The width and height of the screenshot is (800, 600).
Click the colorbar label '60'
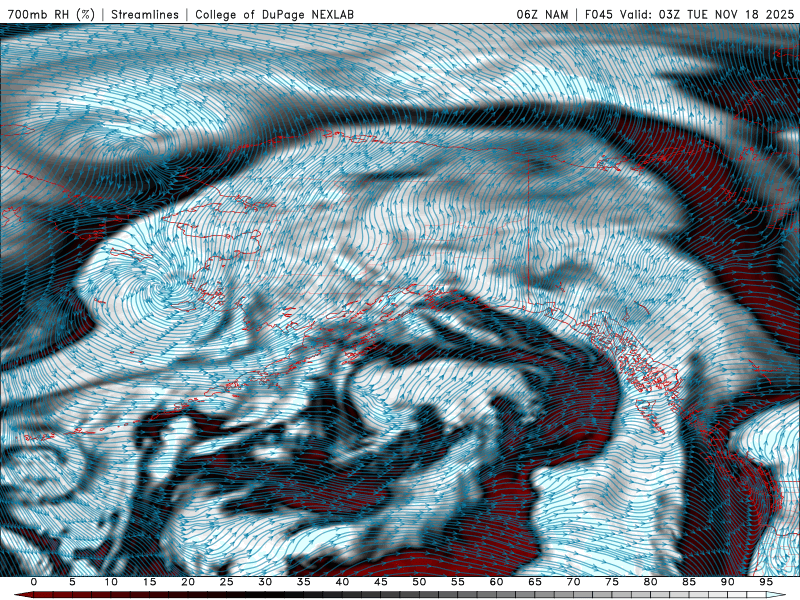pyautogui.click(x=496, y=582)
